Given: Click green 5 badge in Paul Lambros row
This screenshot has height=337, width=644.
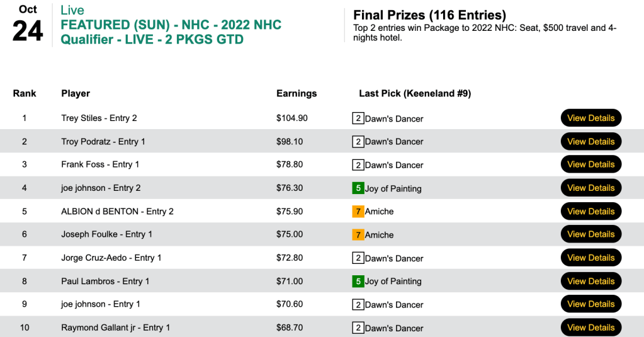Looking at the screenshot, I should tap(358, 282).
